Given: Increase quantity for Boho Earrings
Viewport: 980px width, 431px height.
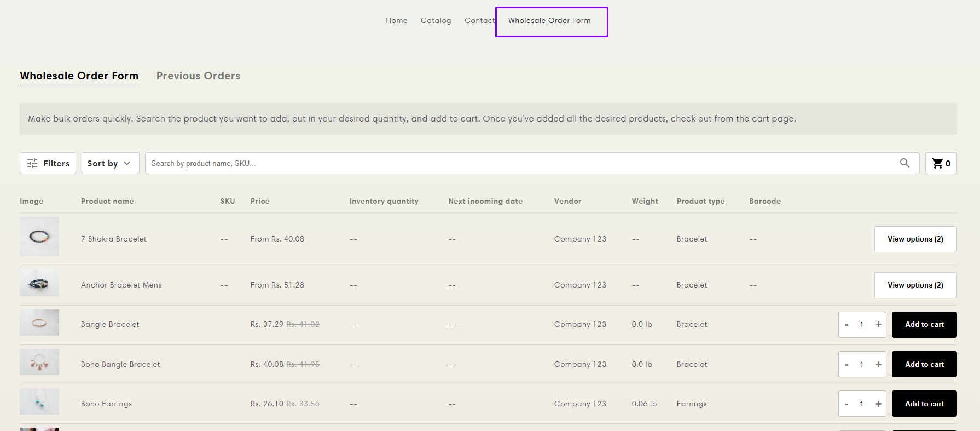Looking at the screenshot, I should 878,404.
